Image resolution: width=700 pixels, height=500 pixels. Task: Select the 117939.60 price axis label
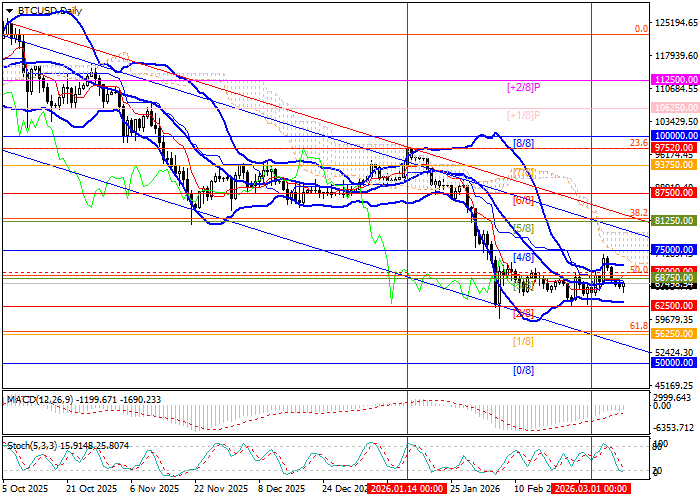click(x=677, y=56)
